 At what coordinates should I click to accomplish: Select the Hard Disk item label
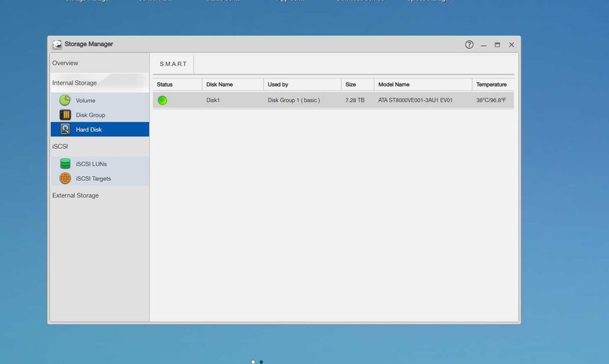(x=89, y=130)
